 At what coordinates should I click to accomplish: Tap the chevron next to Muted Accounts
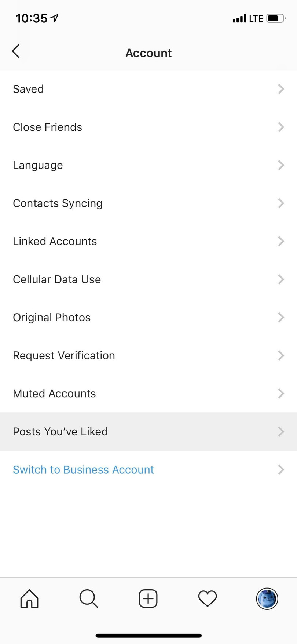281,394
